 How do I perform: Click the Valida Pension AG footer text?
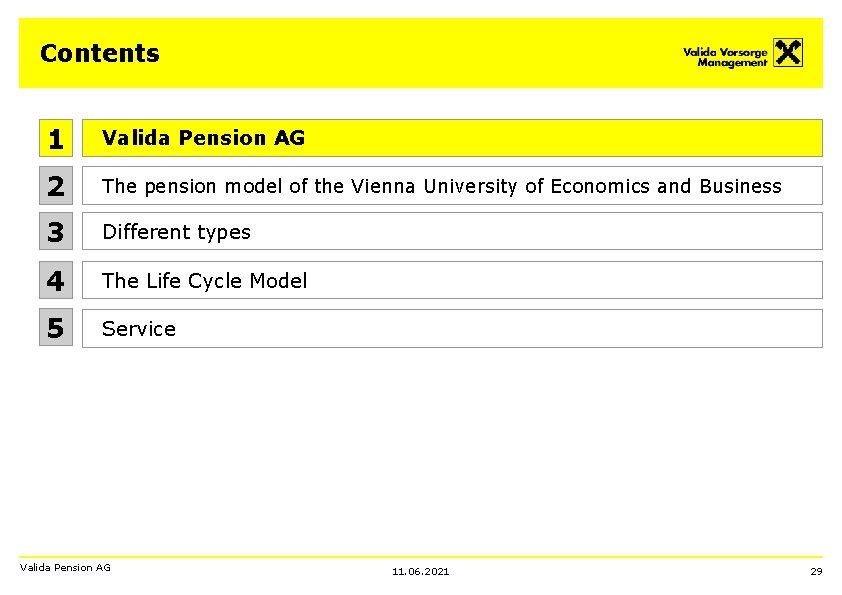point(65,567)
